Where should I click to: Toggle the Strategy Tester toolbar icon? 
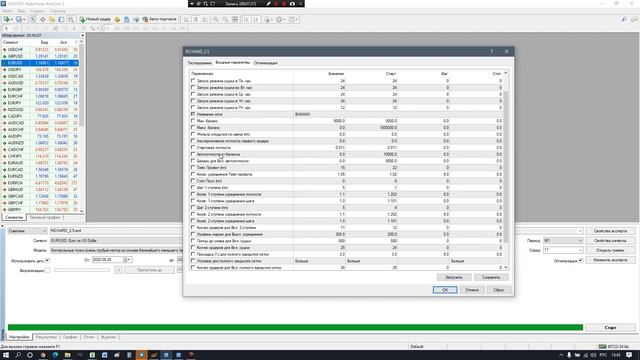[71, 19]
